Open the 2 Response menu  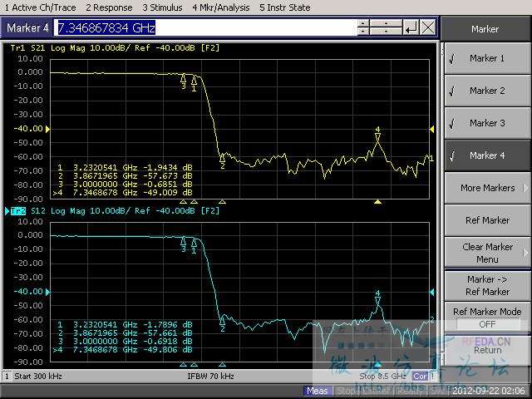(x=109, y=7)
